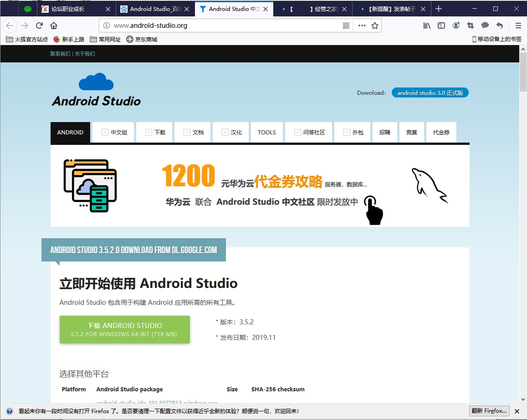Open the TOOLS navigation item
527x420 pixels.
coord(267,133)
